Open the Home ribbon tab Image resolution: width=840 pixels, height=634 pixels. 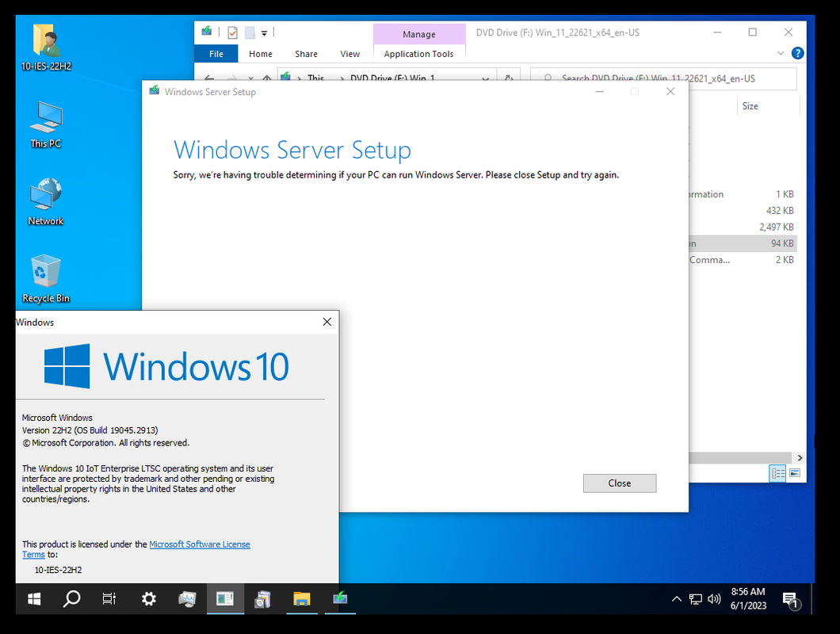click(x=261, y=54)
